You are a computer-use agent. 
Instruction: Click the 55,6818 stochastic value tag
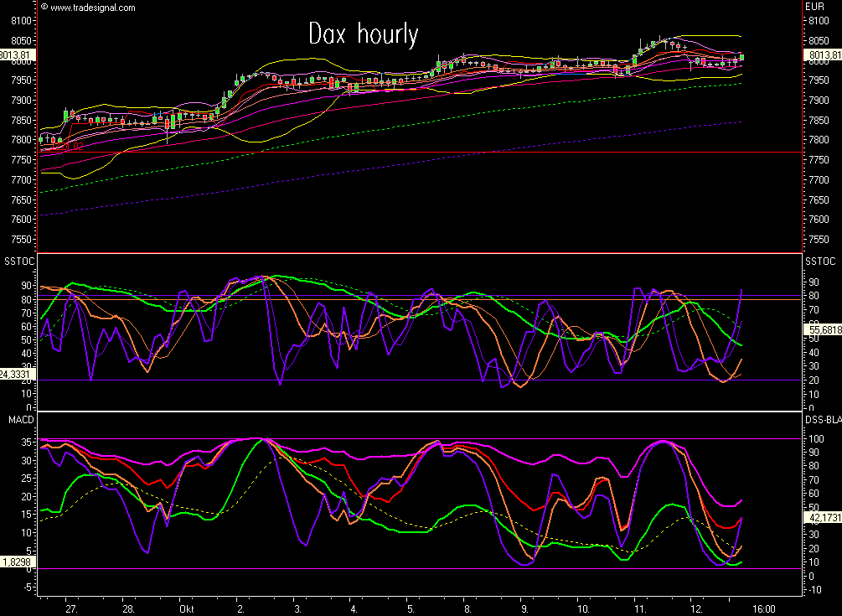point(822,331)
